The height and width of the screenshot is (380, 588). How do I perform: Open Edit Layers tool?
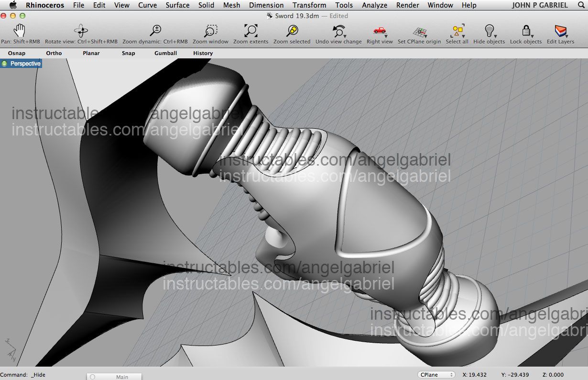pos(560,32)
